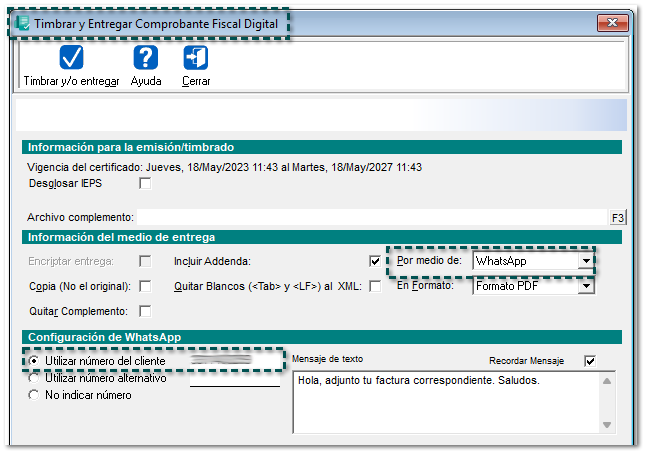Toggle Copia (No el original) checkbox
The image size is (650, 454).
[146, 286]
